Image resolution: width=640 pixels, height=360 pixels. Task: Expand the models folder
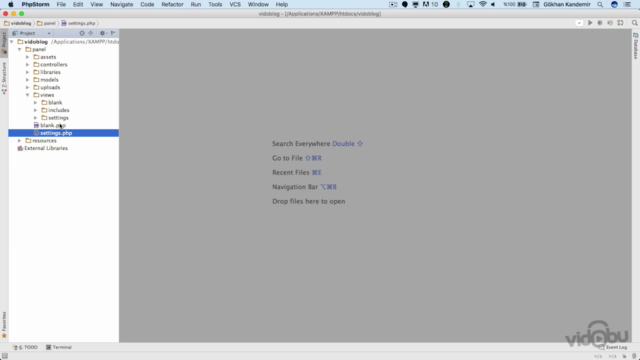28,80
